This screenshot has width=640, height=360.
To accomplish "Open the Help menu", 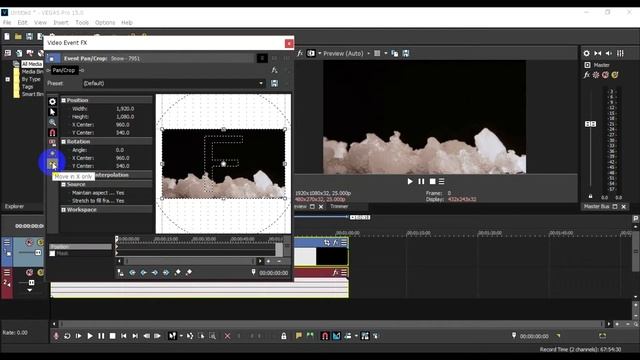I will point(127,22).
